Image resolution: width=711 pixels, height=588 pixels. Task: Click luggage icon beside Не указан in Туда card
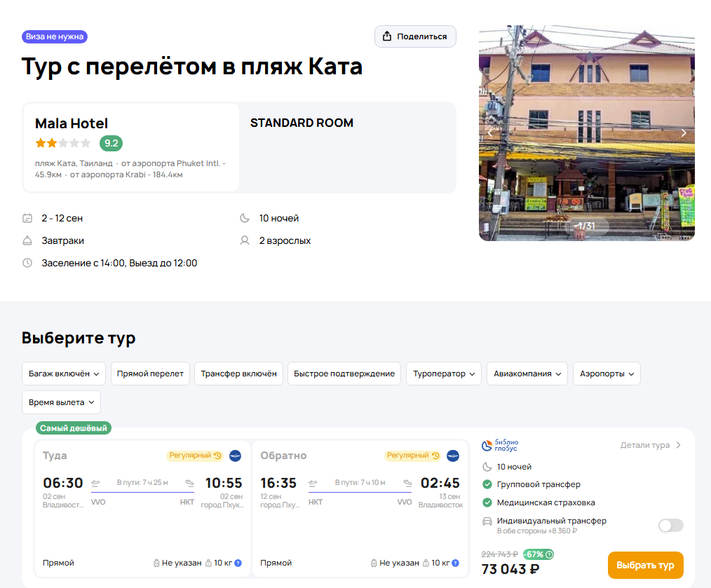(156, 563)
